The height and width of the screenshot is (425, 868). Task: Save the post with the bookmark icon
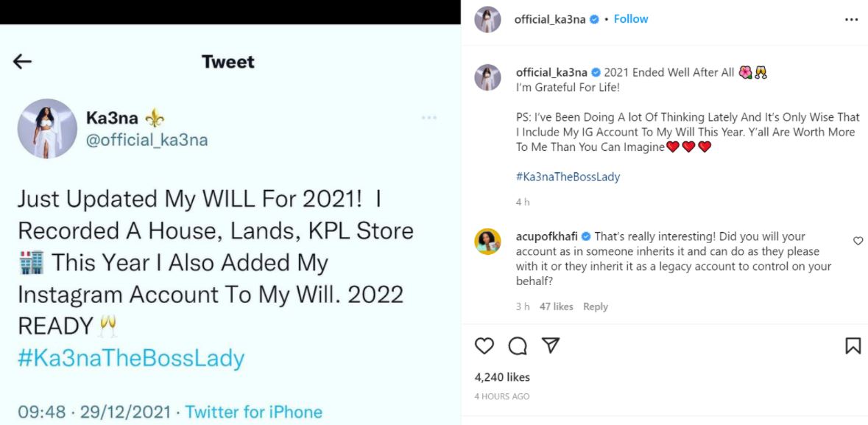[x=853, y=345]
